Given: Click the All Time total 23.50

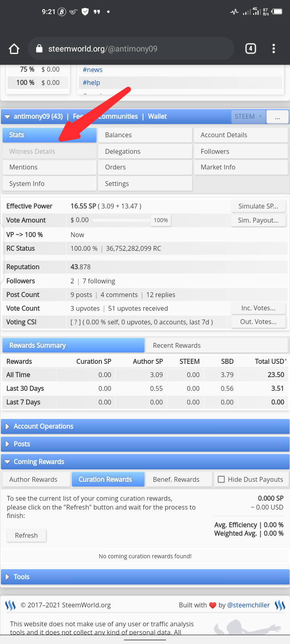Looking at the screenshot, I should (x=276, y=375).
